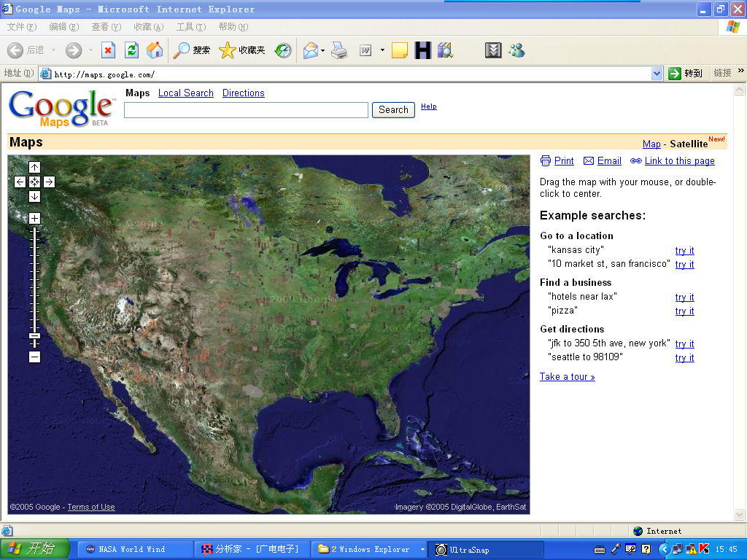This screenshot has height=560, width=747.
Task: Pan the map up with the arrow
Action: pos(34,168)
